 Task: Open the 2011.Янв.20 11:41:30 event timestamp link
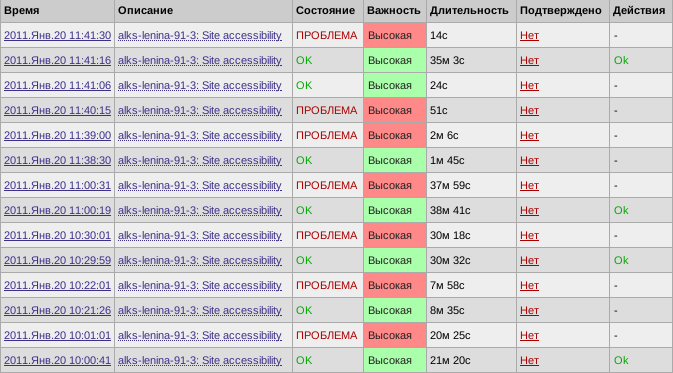[58, 36]
